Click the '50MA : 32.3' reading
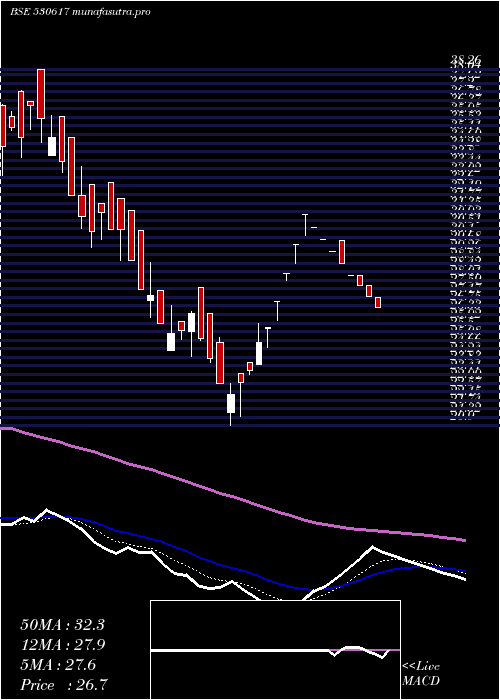 (62, 625)
